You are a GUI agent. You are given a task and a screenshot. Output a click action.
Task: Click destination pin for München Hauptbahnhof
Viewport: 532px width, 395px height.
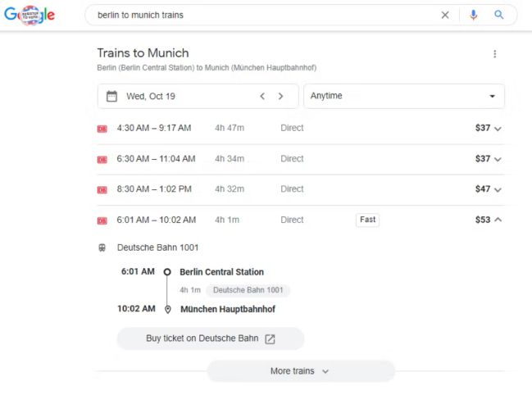tap(167, 310)
